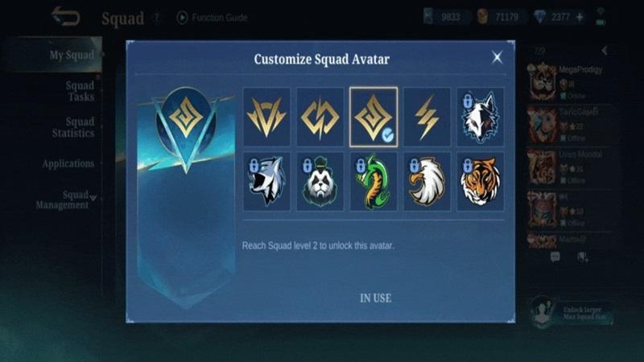Select the checked gold S diamond avatar
This screenshot has height=362, width=644.
[374, 117]
